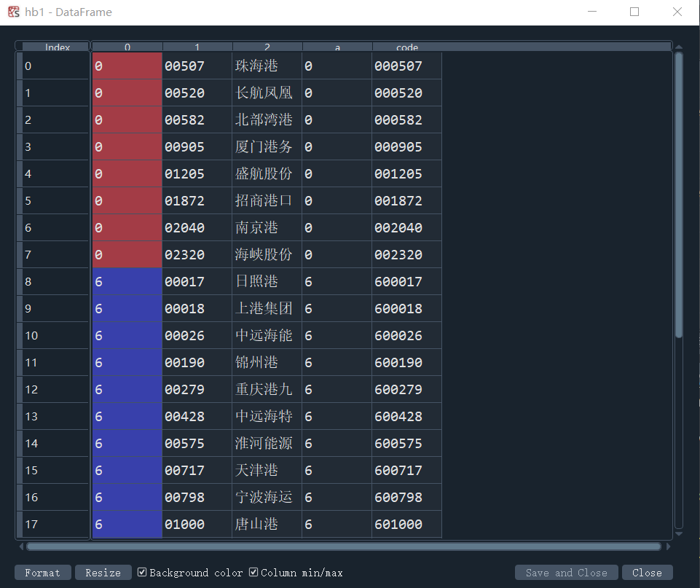Select cell with value 00190
Image resolution: width=700 pixels, height=588 pixels.
click(197, 363)
